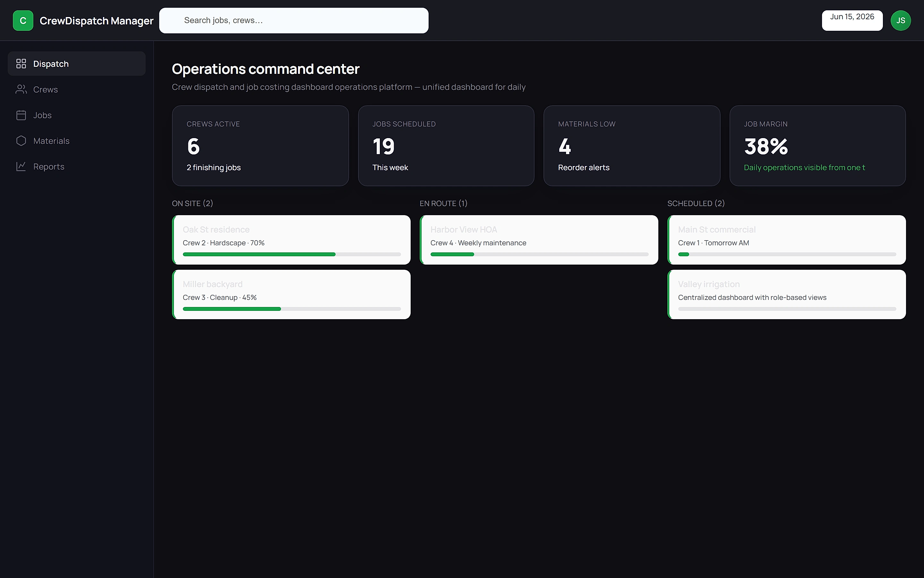924x578 pixels.
Task: Click the CrewDispatch Manager title
Action: (x=97, y=21)
